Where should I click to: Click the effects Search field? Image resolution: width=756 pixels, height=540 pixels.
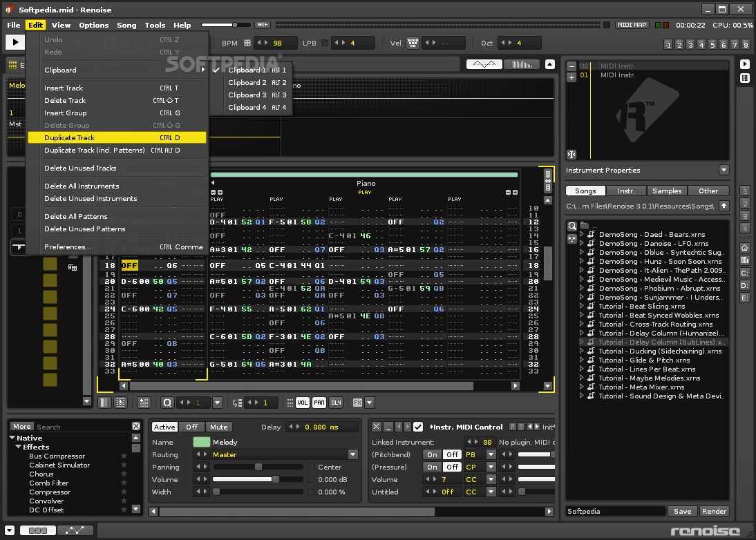coord(83,427)
